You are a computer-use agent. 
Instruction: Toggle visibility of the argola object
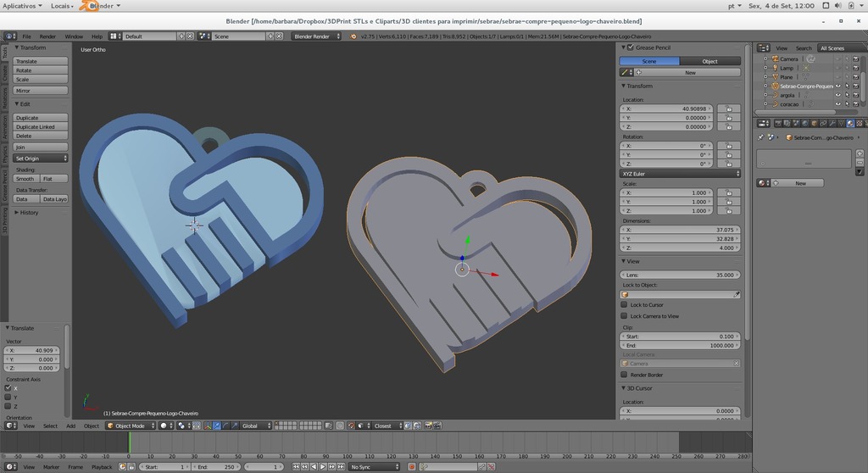[838, 95]
